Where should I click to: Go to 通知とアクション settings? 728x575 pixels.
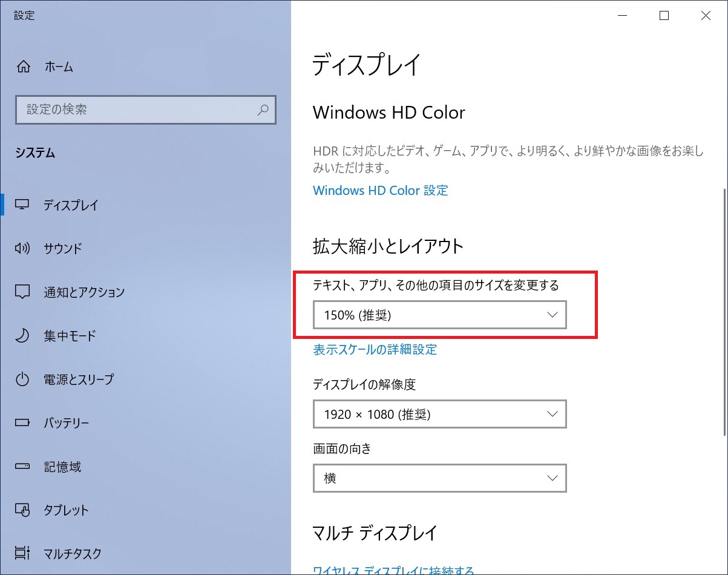pyautogui.click(x=146, y=292)
